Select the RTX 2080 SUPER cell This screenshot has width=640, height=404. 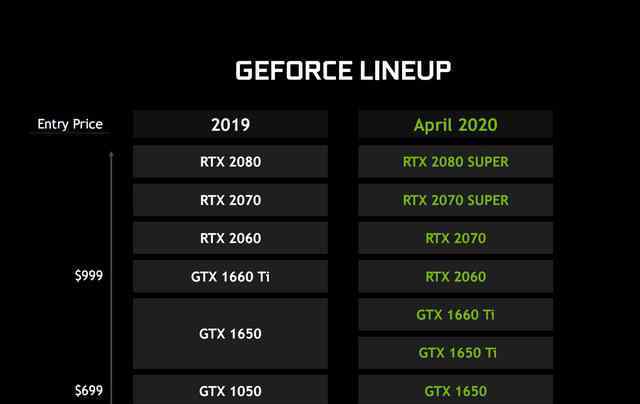[x=455, y=161]
